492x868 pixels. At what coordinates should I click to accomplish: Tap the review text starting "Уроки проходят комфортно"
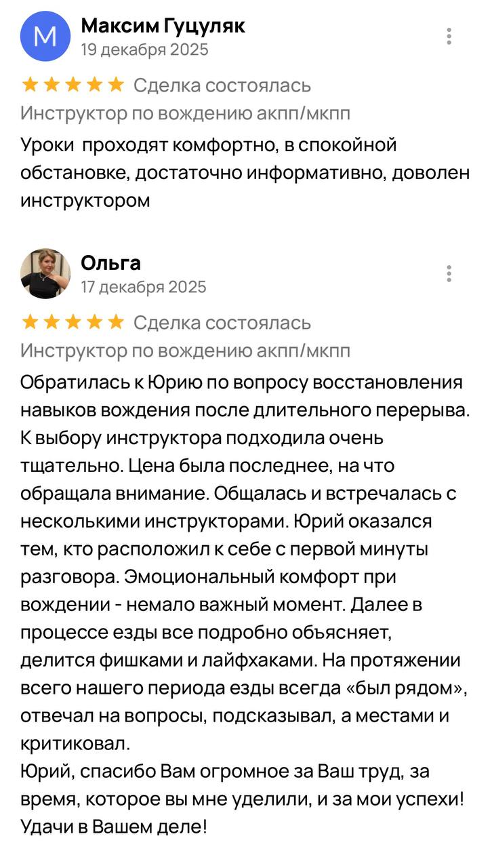click(x=244, y=173)
